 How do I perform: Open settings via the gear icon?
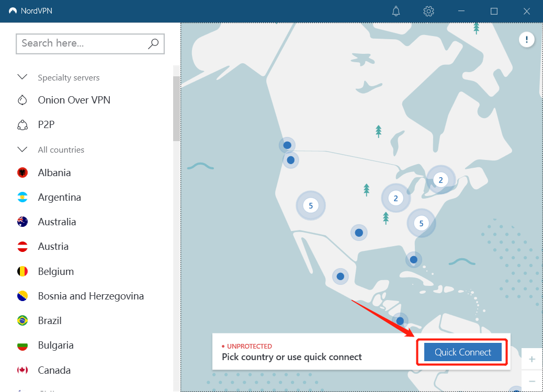point(429,11)
